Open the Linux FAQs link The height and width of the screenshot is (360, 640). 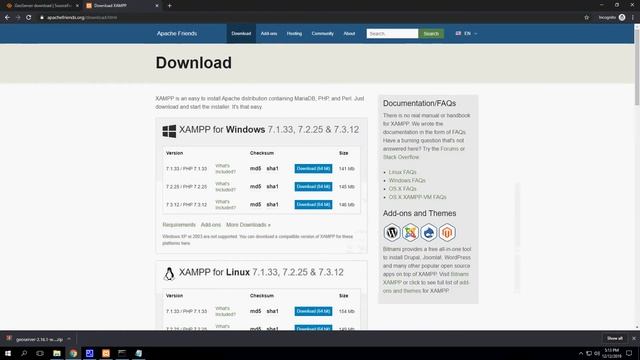coord(402,172)
